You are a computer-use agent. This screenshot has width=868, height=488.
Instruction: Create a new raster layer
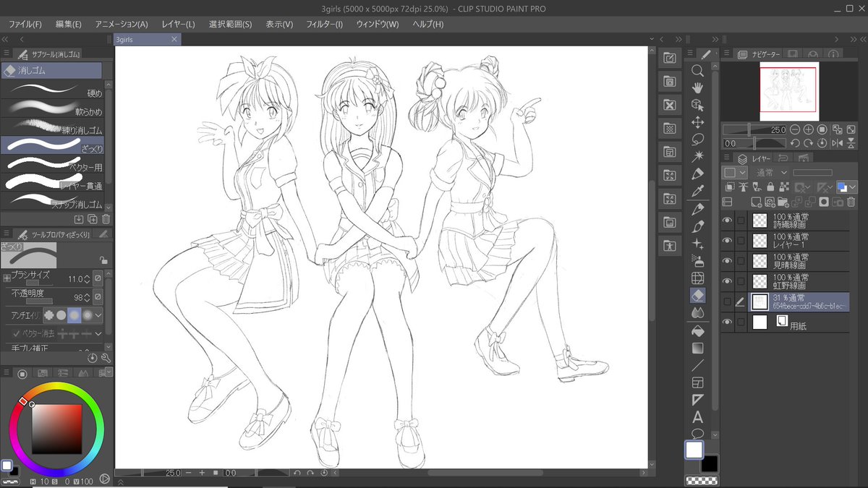[x=756, y=202]
